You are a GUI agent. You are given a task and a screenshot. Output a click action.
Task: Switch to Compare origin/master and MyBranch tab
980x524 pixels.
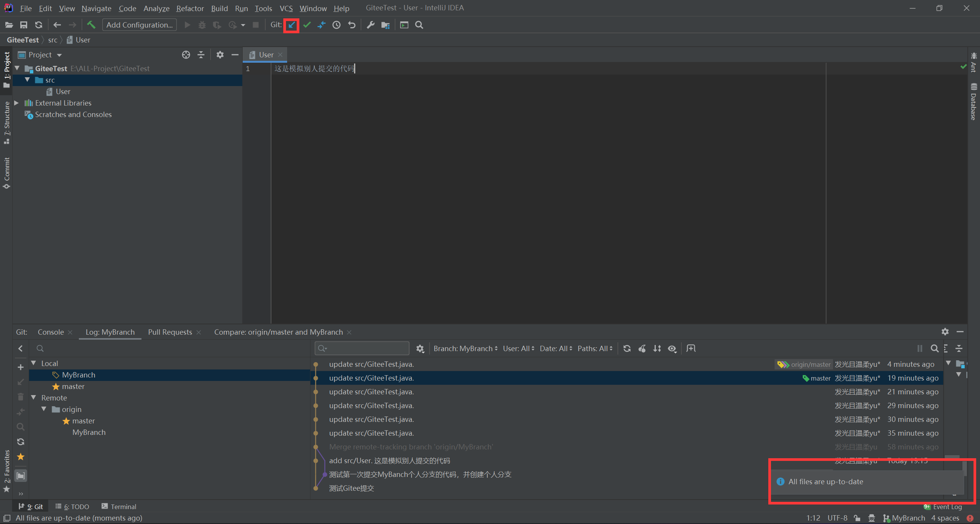278,332
